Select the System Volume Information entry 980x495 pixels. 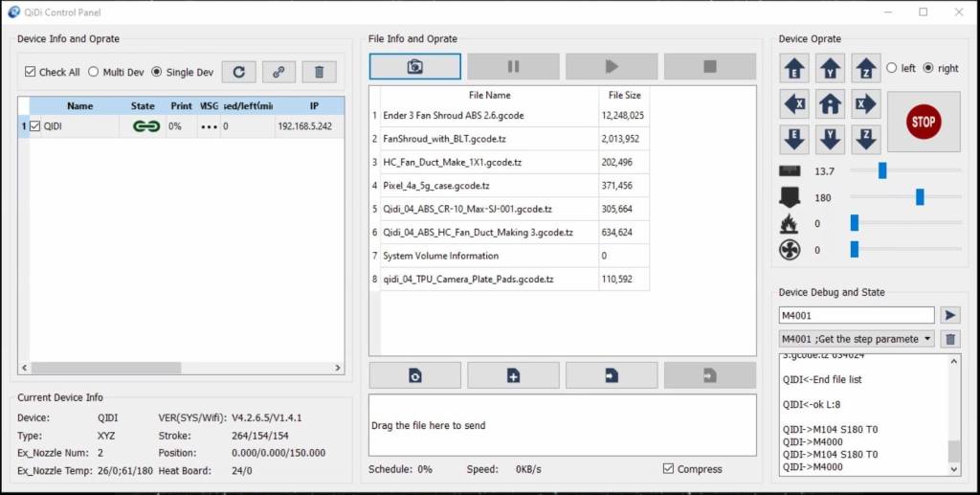tap(489, 256)
